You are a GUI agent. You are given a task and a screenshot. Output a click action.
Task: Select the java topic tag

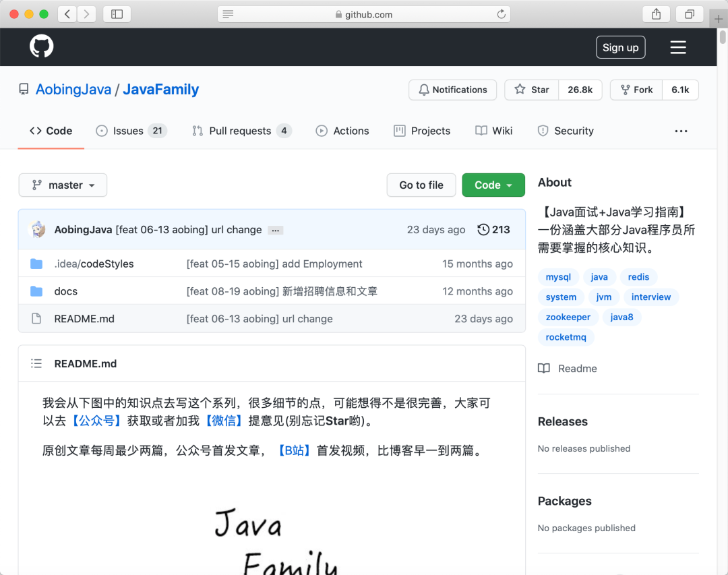pyautogui.click(x=599, y=277)
